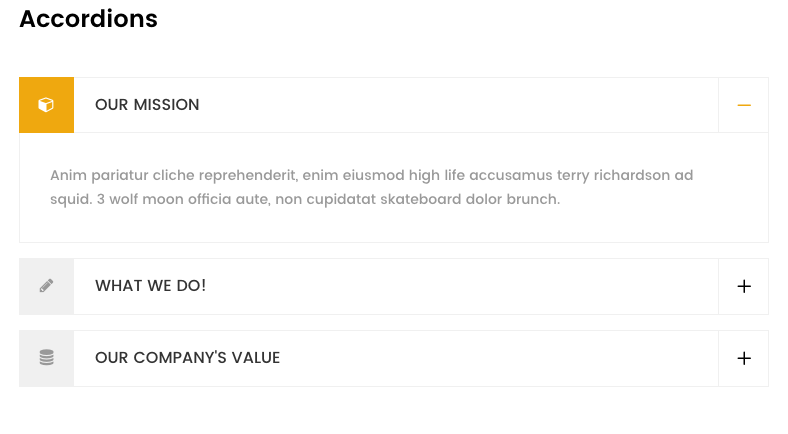Collapse Our Mission using the minus icon
Image resolution: width=788 pixels, height=434 pixels.
point(743,105)
